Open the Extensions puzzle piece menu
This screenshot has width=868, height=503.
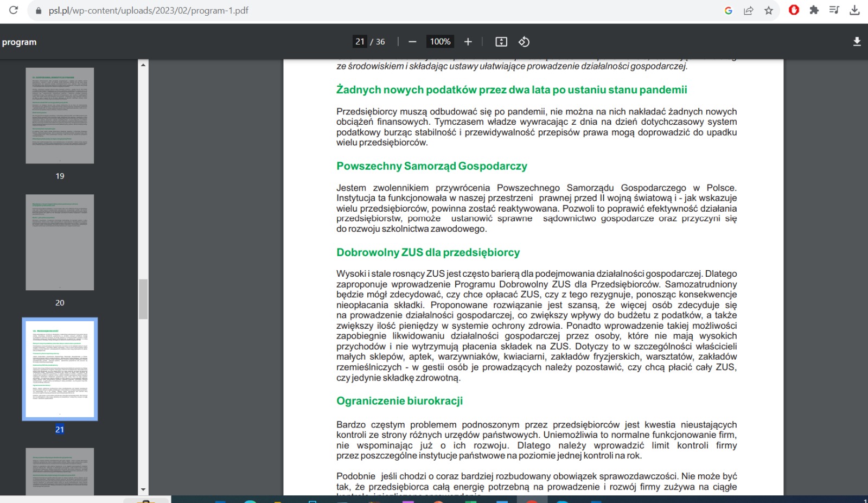tap(814, 10)
